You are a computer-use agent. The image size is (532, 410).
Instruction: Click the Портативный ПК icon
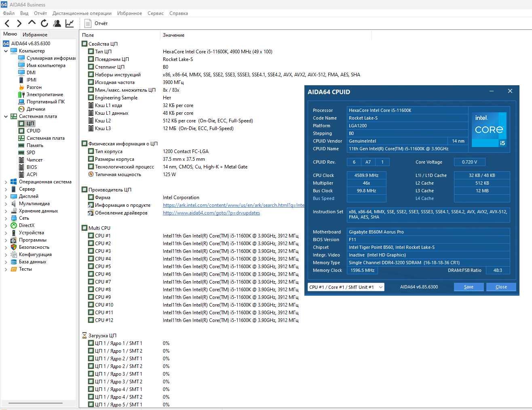coord(21,102)
